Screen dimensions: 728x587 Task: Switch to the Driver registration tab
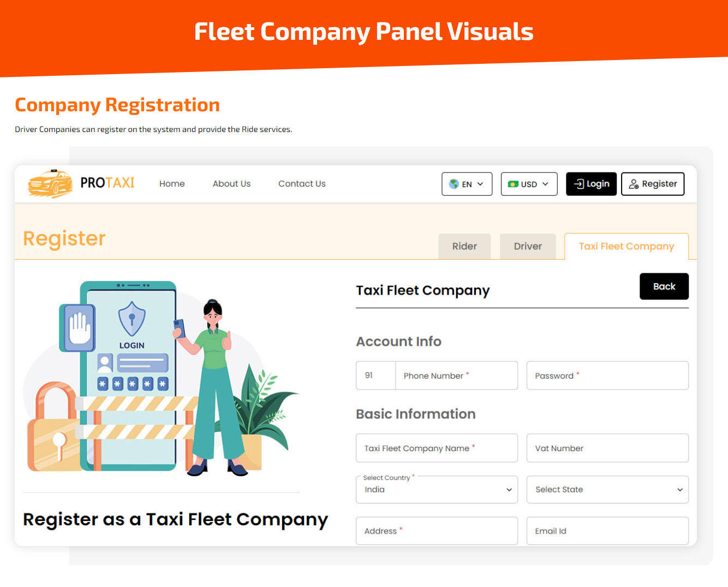[x=527, y=246]
